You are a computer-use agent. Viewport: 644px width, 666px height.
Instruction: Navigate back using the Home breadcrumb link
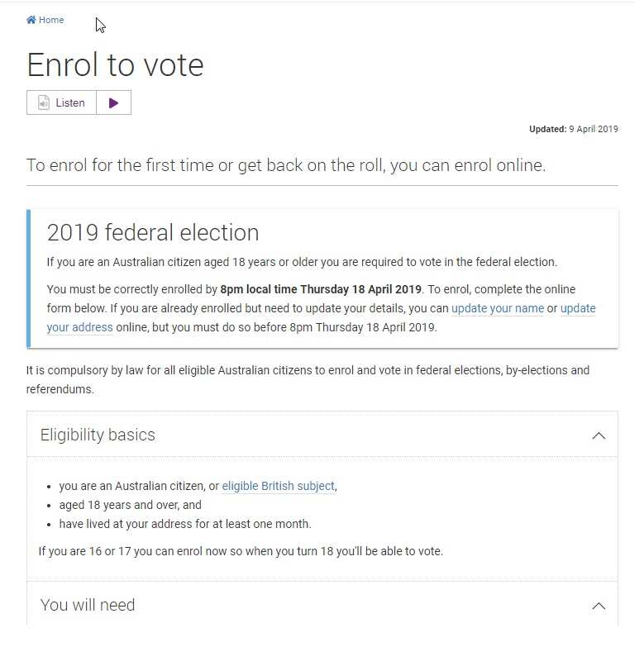pos(50,19)
